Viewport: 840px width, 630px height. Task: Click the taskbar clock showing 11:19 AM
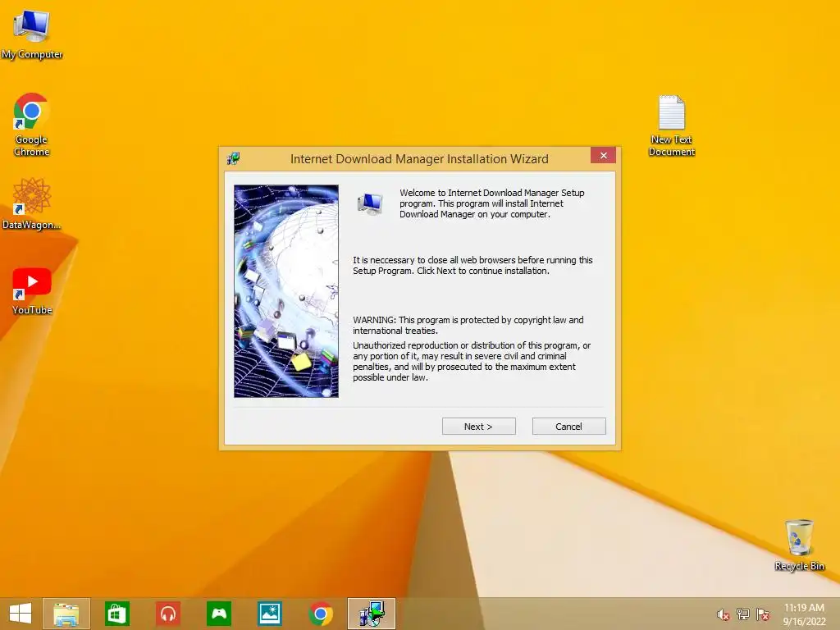click(804, 614)
